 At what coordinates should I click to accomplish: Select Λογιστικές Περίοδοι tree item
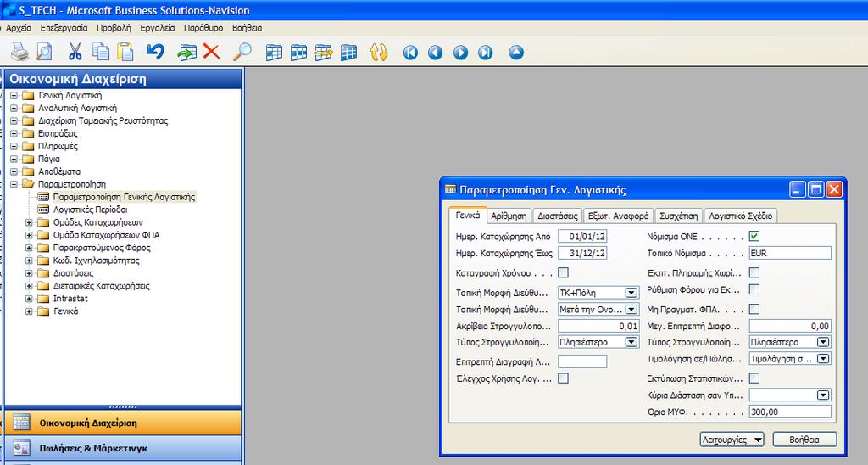click(x=90, y=210)
